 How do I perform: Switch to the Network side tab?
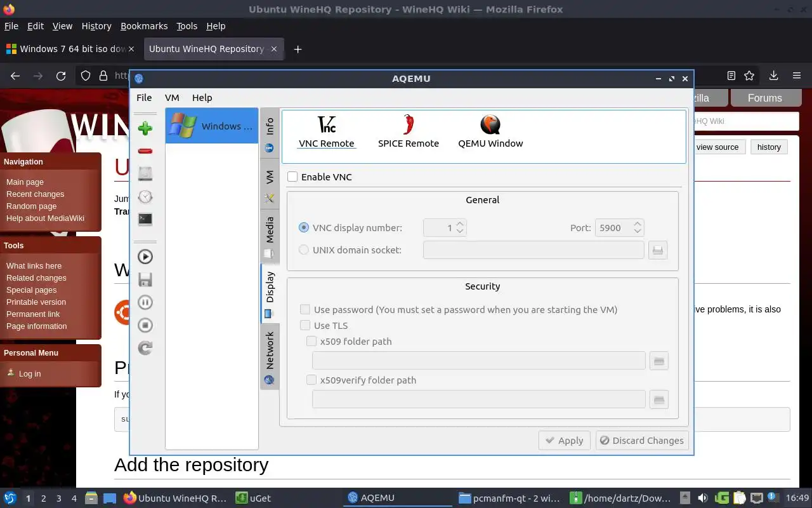[x=270, y=357]
